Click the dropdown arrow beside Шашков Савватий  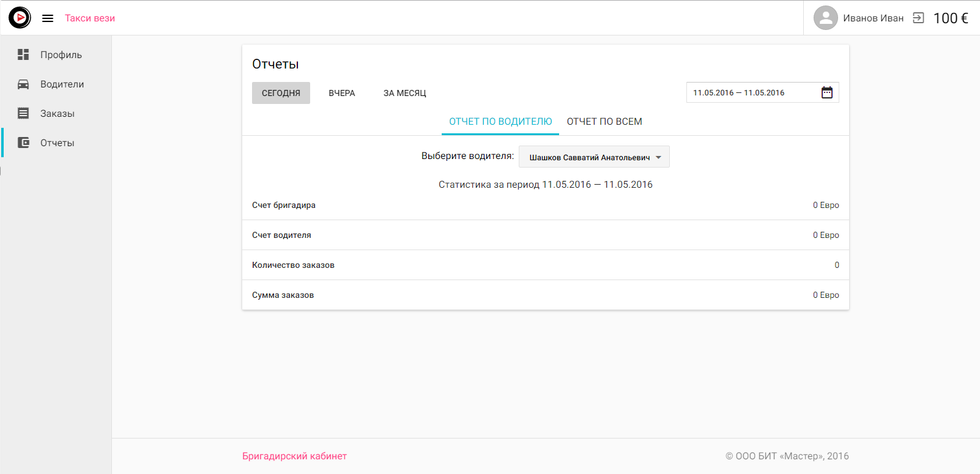(659, 157)
